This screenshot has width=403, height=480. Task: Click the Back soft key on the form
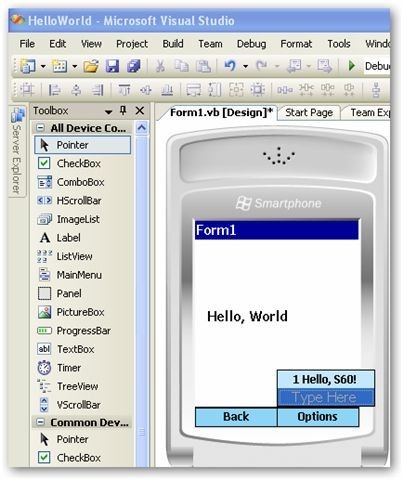click(236, 417)
